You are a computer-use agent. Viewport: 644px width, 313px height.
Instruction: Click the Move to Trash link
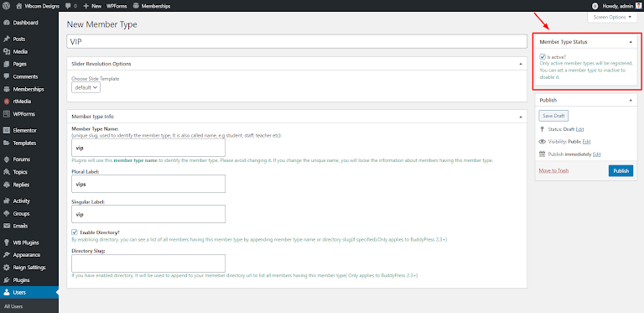pos(553,170)
